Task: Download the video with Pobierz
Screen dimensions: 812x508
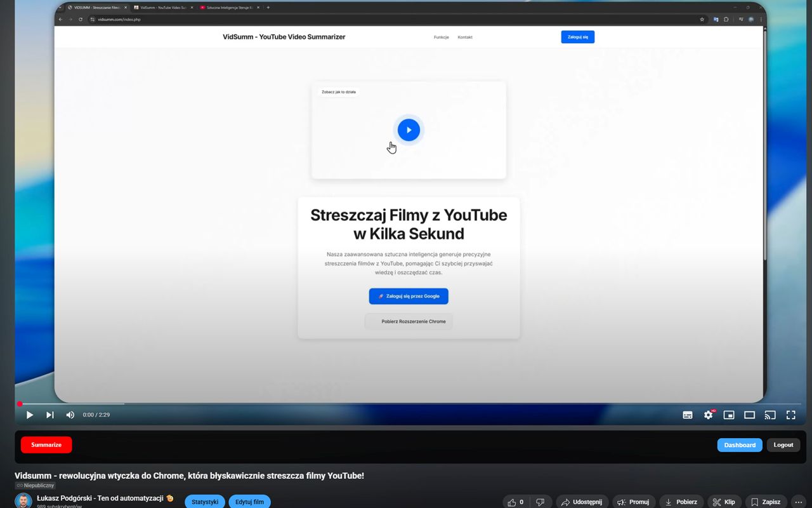Action: click(681, 502)
